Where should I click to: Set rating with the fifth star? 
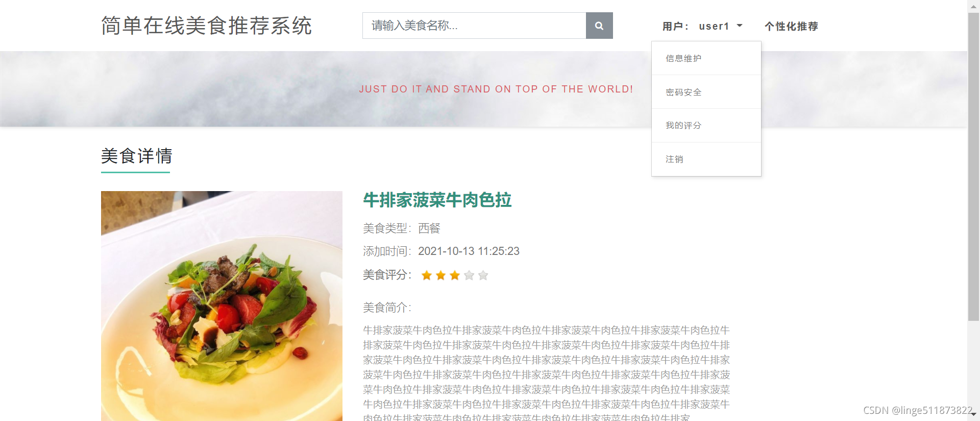483,275
